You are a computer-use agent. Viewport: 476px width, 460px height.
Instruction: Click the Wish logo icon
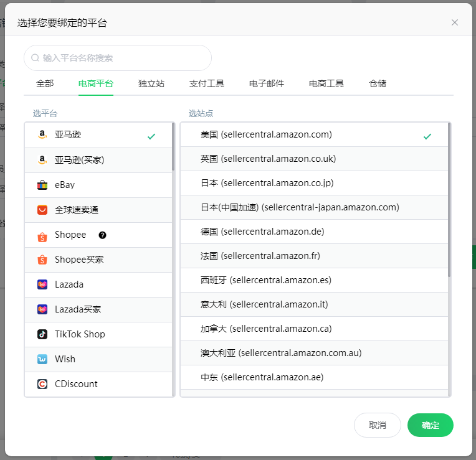click(42, 359)
